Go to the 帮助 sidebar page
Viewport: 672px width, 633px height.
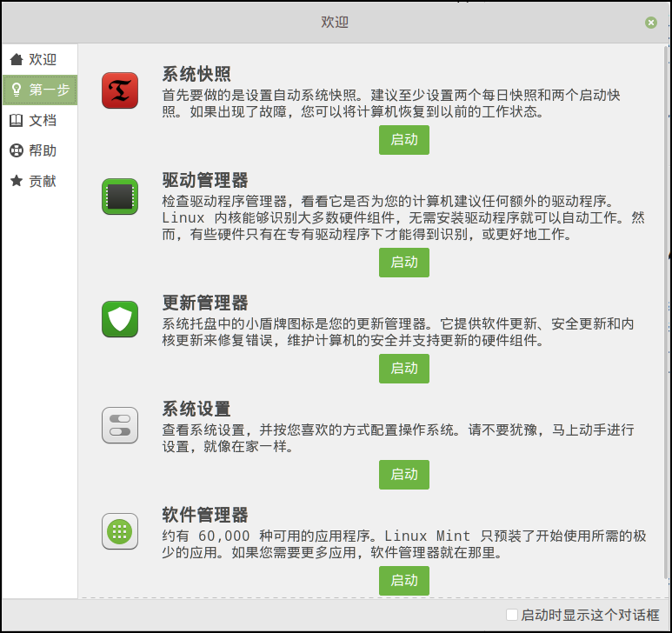pyautogui.click(x=40, y=150)
